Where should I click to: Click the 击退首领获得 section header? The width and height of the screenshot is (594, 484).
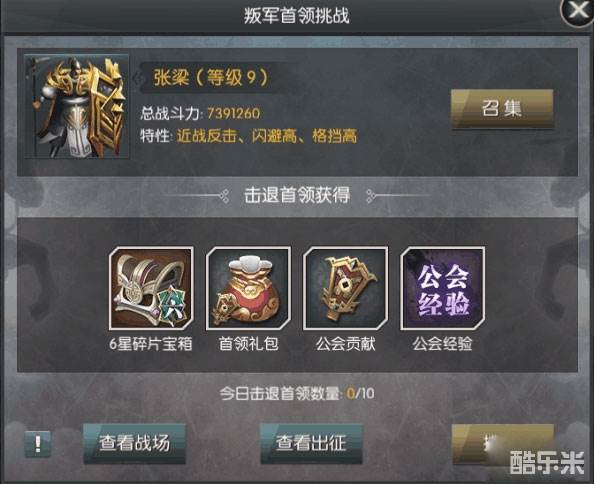(297, 195)
